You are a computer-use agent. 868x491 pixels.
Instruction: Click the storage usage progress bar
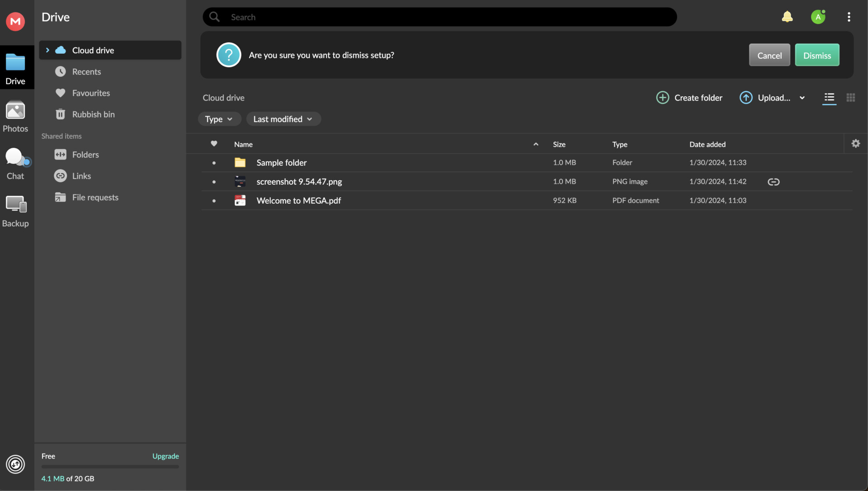click(x=109, y=467)
